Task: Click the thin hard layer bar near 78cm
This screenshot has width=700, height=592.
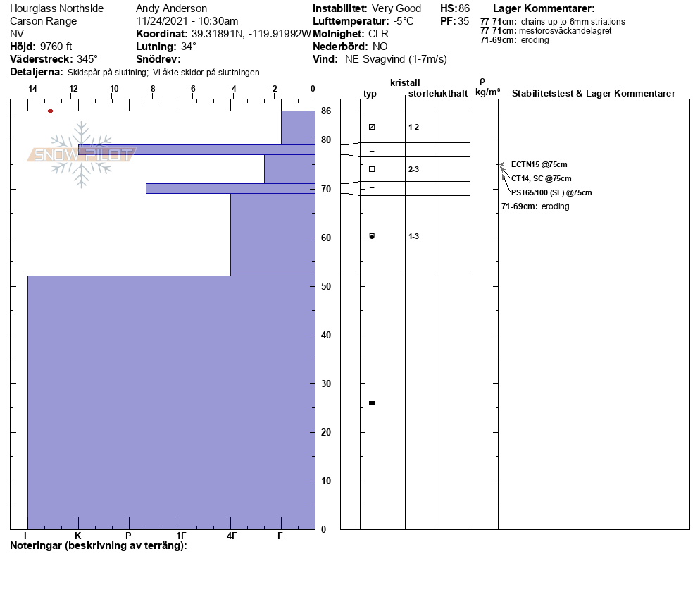Action: coord(196,149)
